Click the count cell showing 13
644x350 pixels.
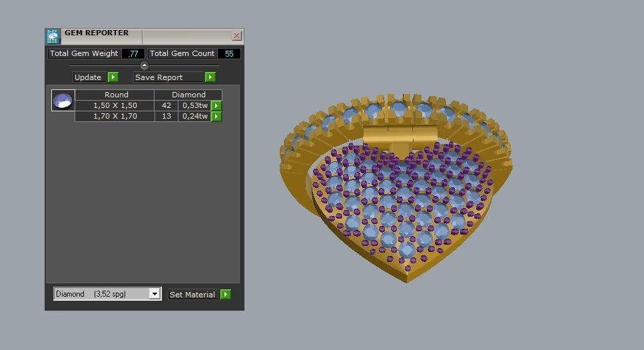pos(166,117)
